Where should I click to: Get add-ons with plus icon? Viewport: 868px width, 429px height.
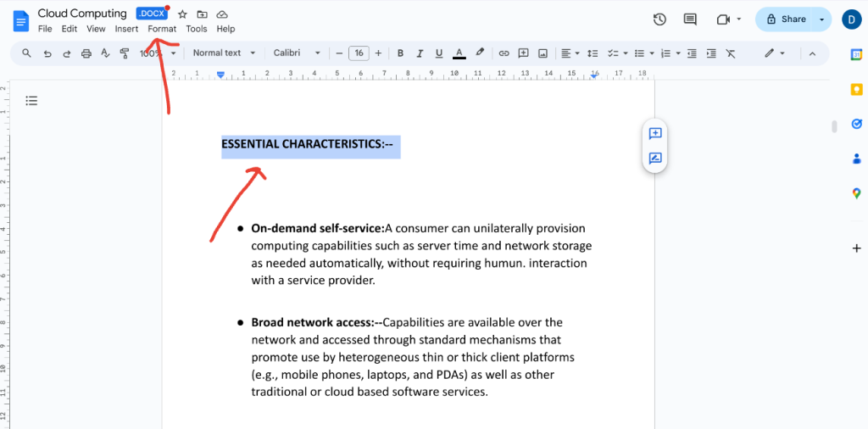pyautogui.click(x=856, y=248)
